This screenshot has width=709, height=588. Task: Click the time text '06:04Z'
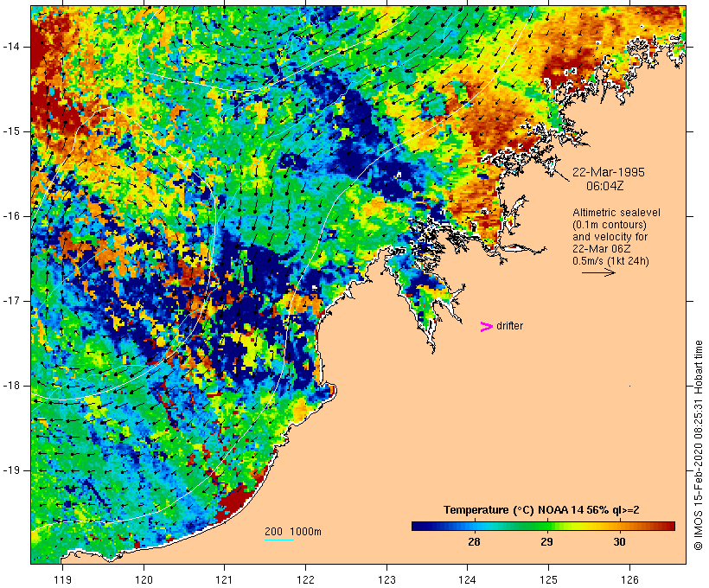604,186
